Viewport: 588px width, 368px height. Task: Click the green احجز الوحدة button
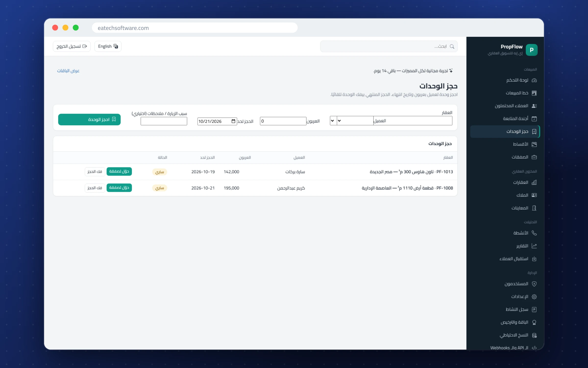[89, 119]
